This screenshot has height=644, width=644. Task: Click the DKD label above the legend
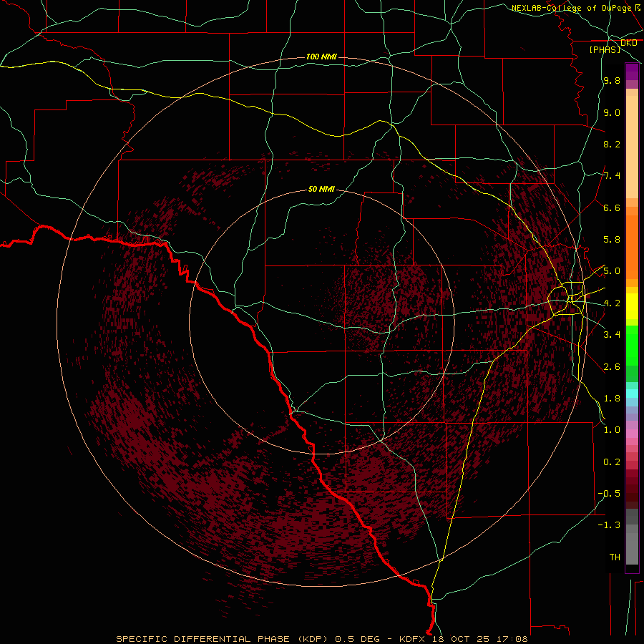tap(628, 43)
